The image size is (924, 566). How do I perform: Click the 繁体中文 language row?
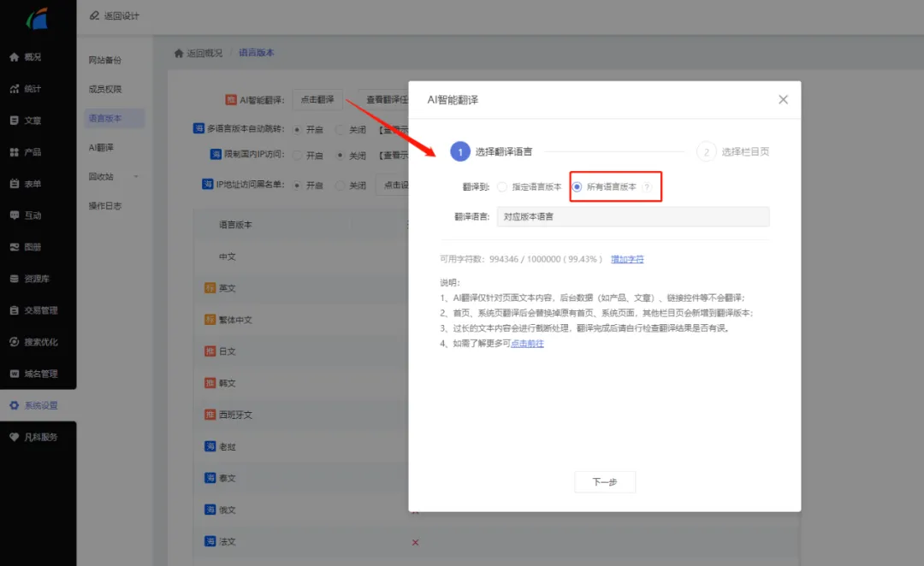coord(236,320)
